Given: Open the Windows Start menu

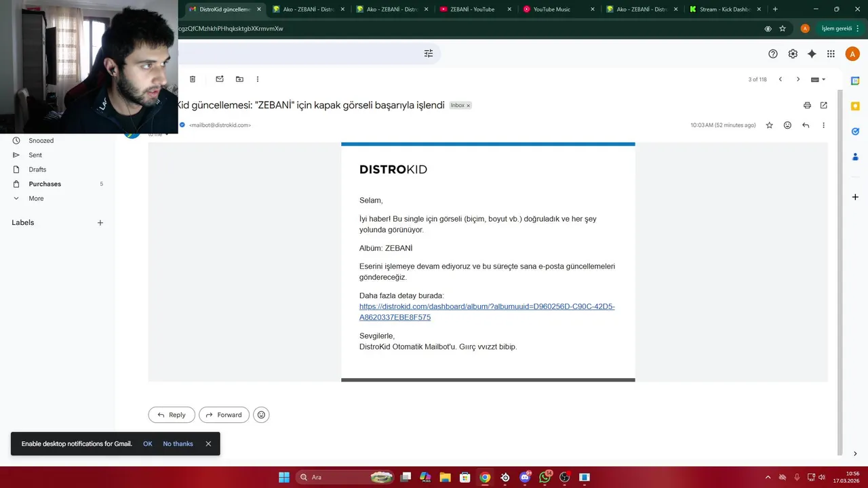Looking at the screenshot, I should point(284,477).
